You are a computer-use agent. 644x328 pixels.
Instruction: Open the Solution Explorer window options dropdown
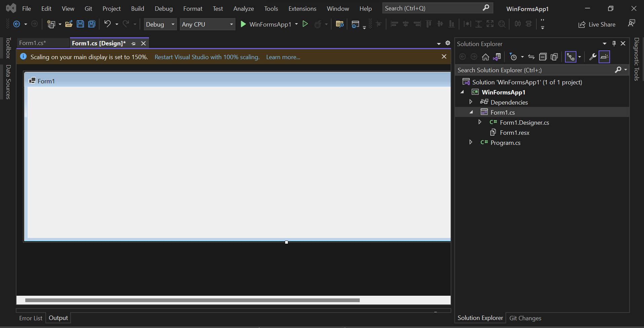pos(605,43)
